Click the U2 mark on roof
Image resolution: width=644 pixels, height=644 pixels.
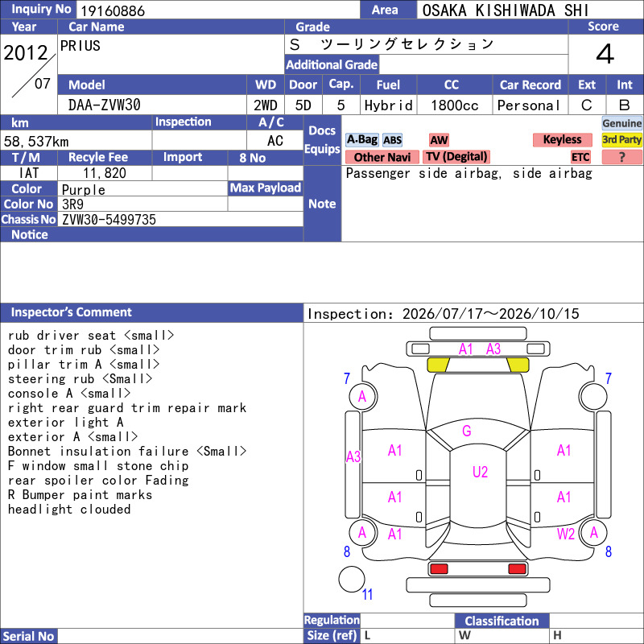click(480, 472)
